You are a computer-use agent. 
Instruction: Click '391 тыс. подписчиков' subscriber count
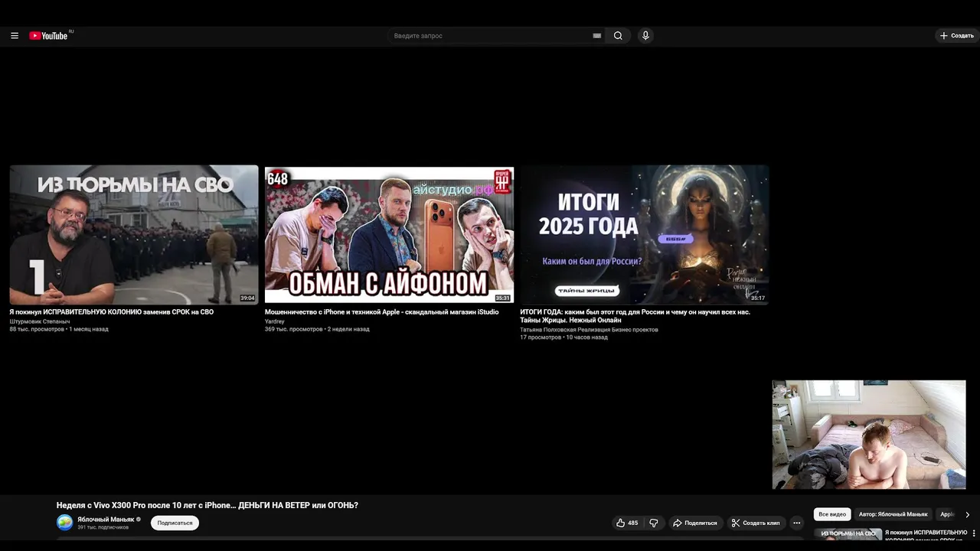coord(103,527)
